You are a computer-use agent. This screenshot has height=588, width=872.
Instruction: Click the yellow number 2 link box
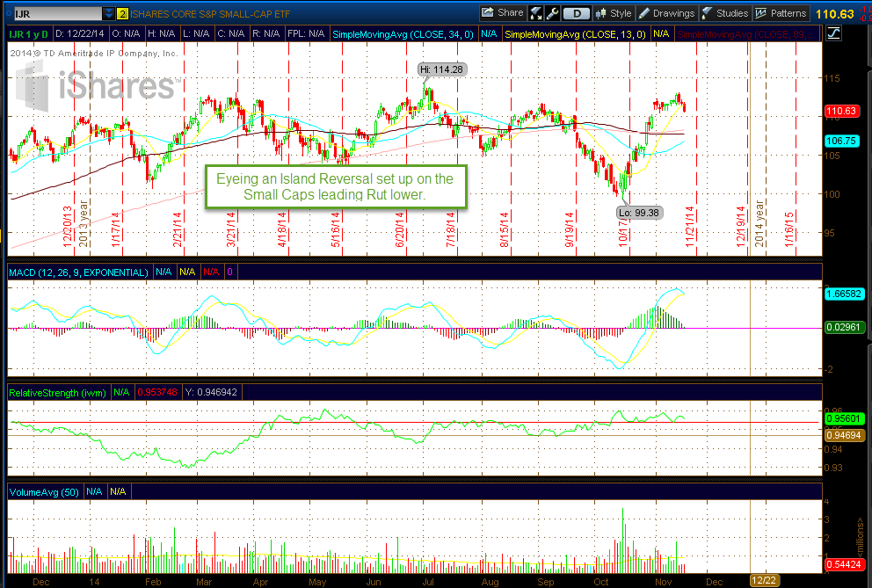[x=122, y=14]
